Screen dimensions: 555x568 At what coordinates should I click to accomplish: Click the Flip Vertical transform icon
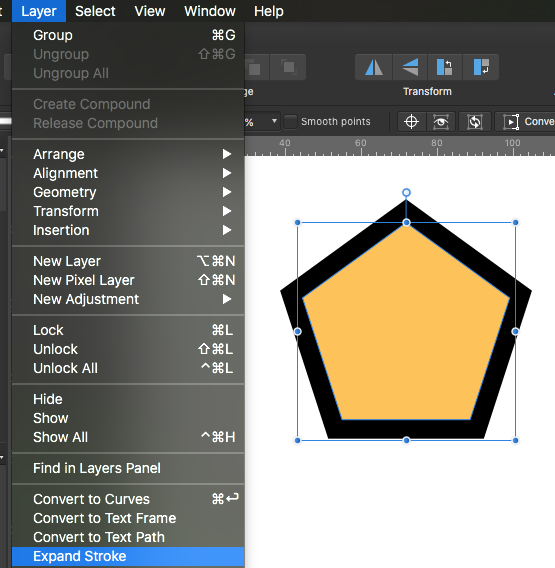tap(410, 67)
